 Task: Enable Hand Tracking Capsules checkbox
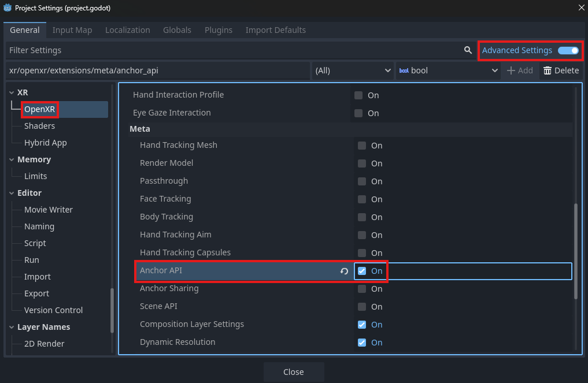coord(362,253)
